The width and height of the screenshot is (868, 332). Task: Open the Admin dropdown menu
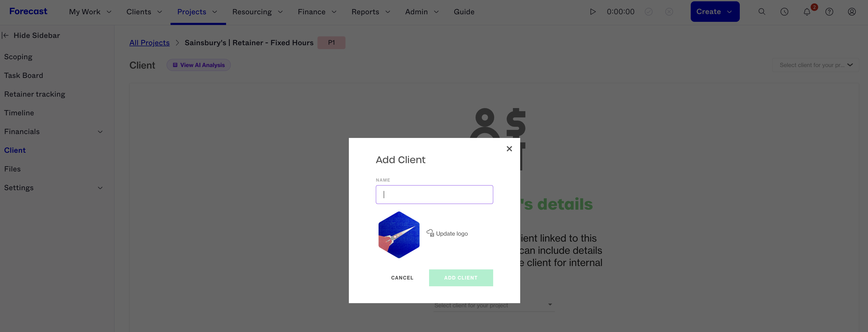pos(422,12)
